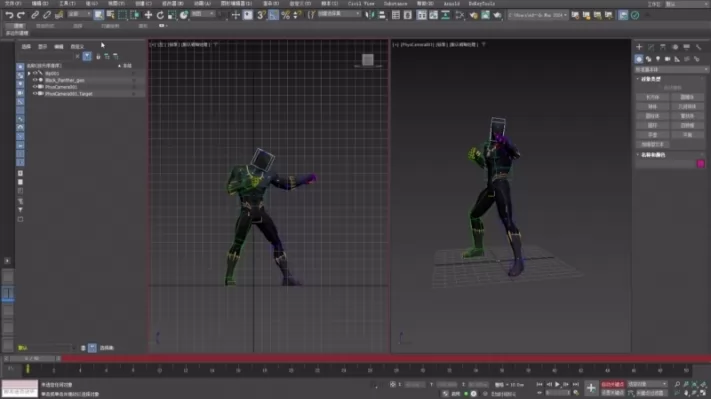Select the Lights category icon

(x=658, y=59)
